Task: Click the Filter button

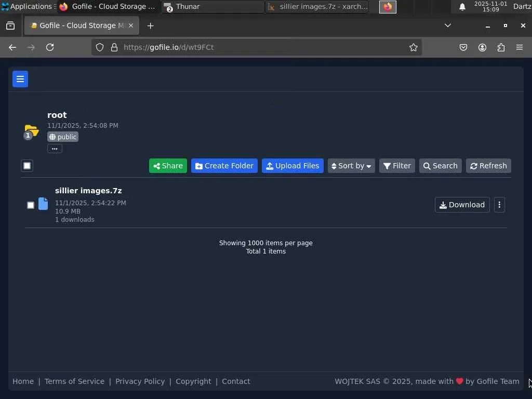Action: coord(397,166)
